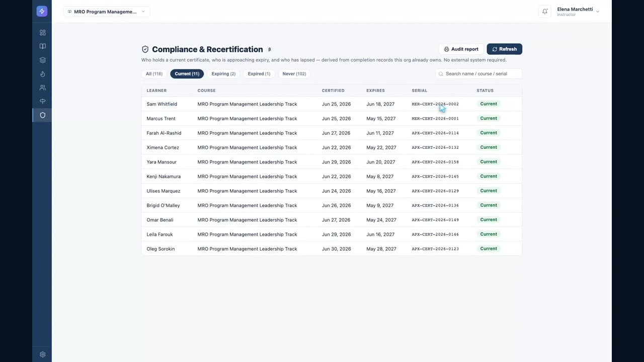The width and height of the screenshot is (644, 362).
Task: Switch to the Expiring (2) filter
Action: point(223,74)
